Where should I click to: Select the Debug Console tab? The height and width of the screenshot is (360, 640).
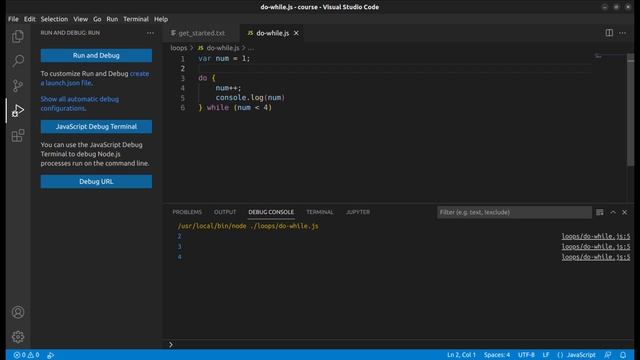coord(271,212)
